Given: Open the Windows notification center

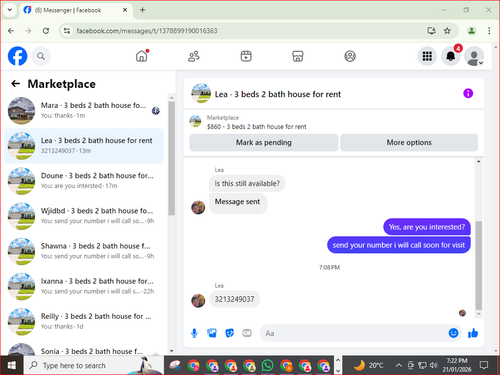Looking at the screenshot, I should [483, 365].
